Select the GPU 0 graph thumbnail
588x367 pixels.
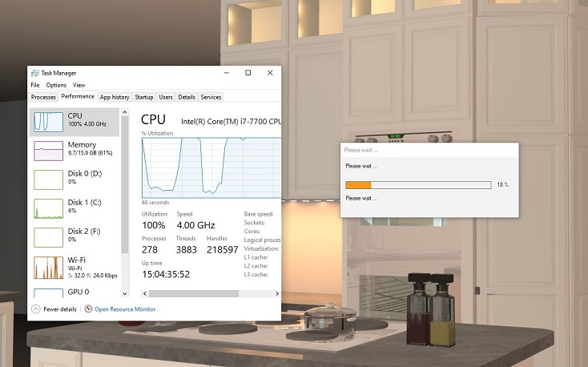point(48,292)
